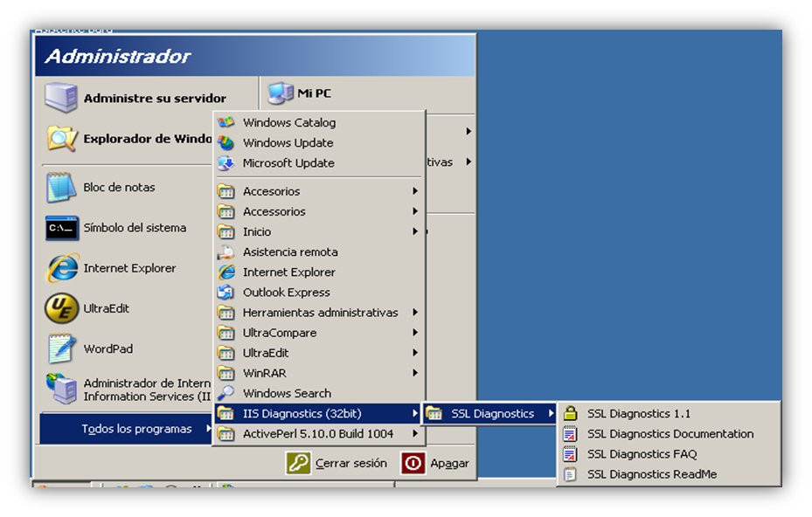812x517 pixels.
Task: Click the red Apagar power icon
Action: 413,463
